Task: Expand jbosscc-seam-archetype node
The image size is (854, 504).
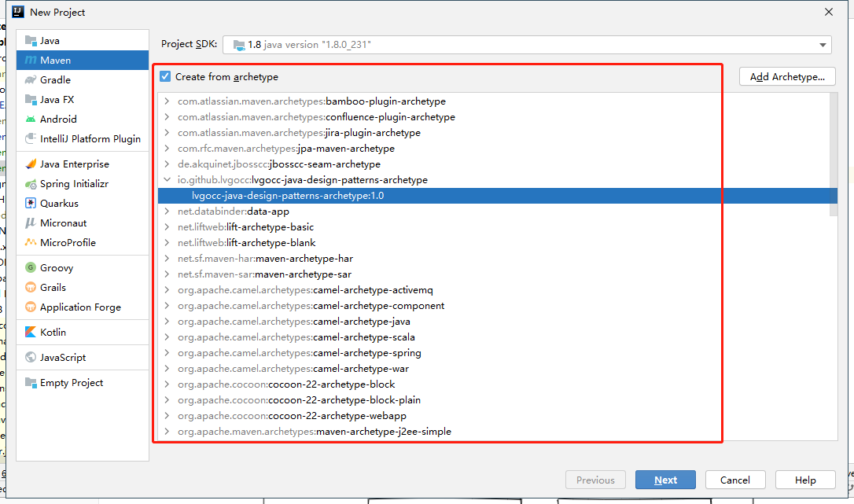Action: tap(167, 164)
